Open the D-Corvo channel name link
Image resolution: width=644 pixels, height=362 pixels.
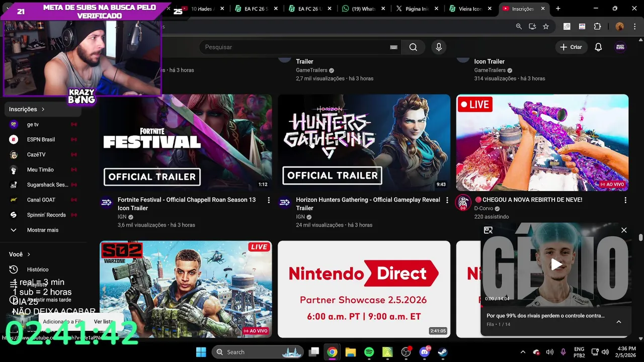point(484,208)
